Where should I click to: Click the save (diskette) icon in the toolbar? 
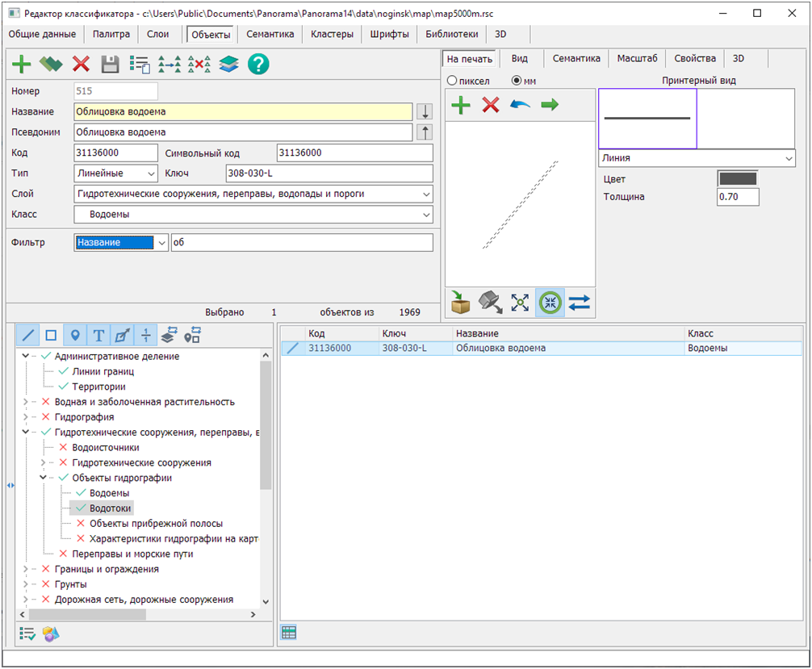coord(109,65)
